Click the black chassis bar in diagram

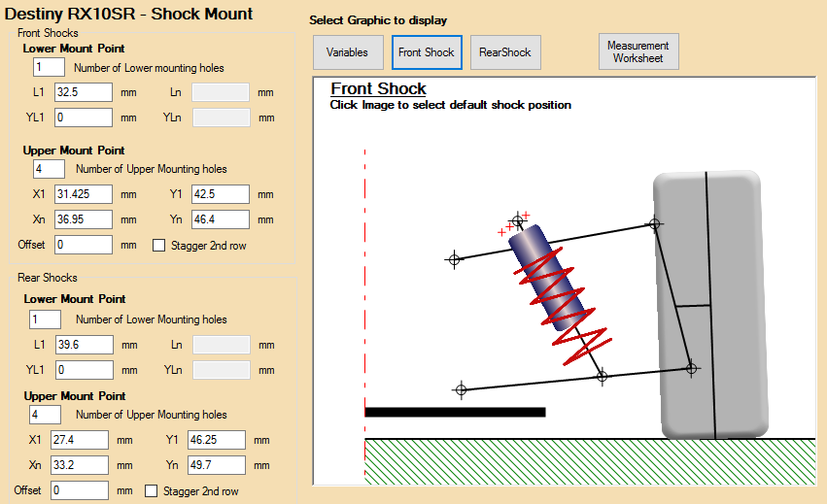point(455,412)
